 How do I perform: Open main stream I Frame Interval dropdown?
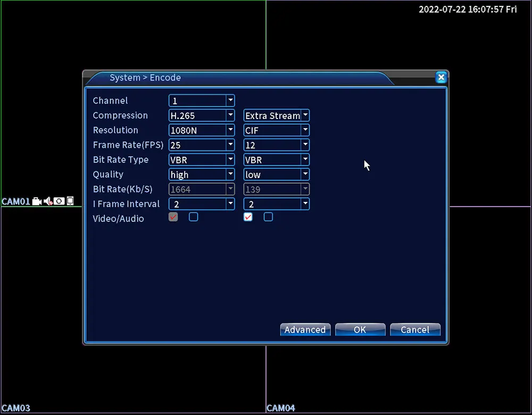pyautogui.click(x=202, y=204)
